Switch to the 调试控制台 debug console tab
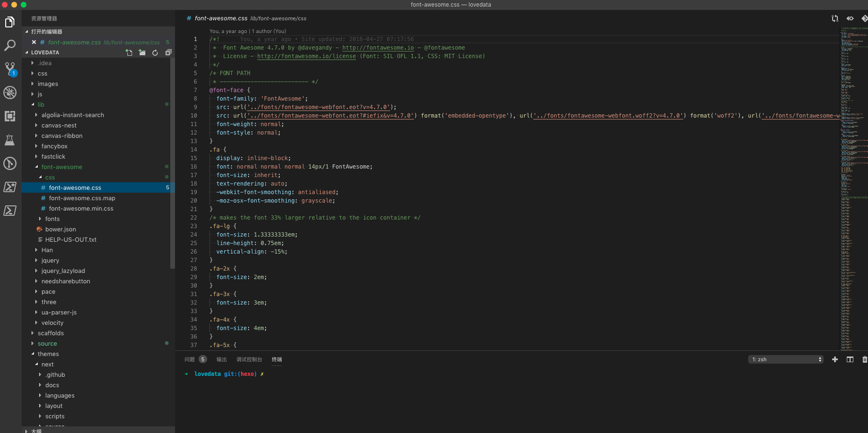Screen dimensions: 868x433 (x=249, y=359)
